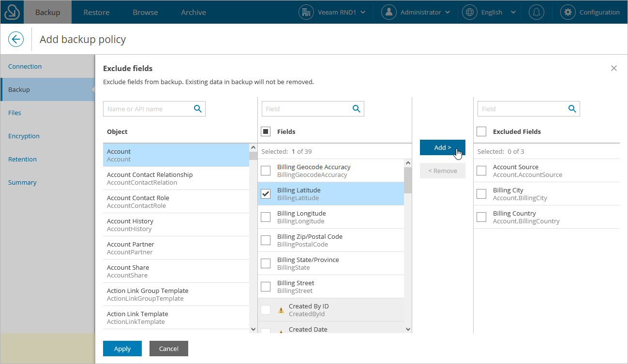Uncheck the Billing Latitude field checkbox
Image resolution: width=628 pixels, height=364 pixels.
tap(265, 193)
